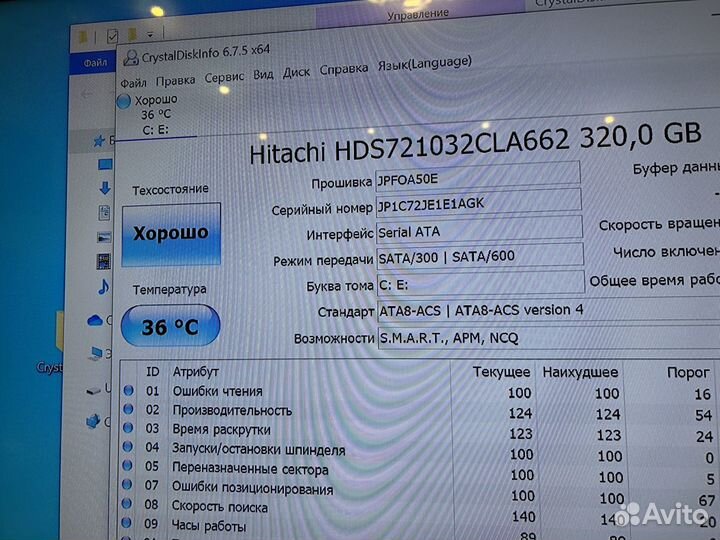720x540 pixels.
Task: Open the Explorer quick access toolbar dropdown arrow
Action: (150, 34)
